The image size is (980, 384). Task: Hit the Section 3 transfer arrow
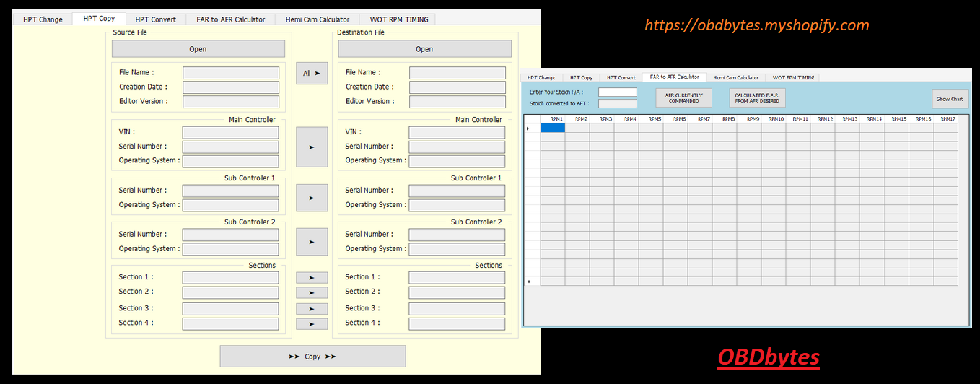pyautogui.click(x=312, y=309)
